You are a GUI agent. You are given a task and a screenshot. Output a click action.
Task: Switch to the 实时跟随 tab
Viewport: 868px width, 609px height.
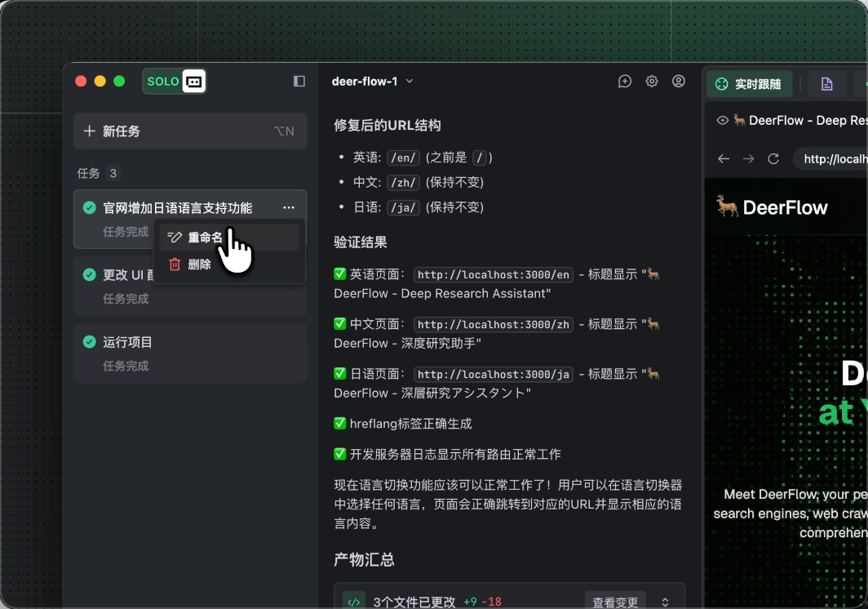[749, 84]
